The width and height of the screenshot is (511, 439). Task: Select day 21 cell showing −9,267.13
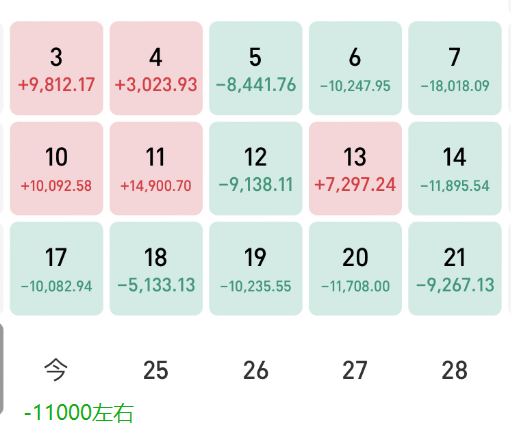[x=455, y=269]
